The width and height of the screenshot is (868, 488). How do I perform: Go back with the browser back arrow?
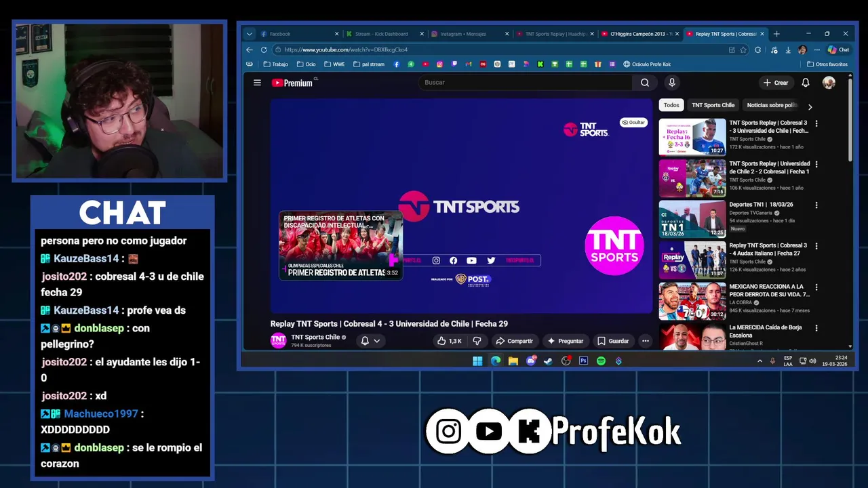(x=250, y=49)
